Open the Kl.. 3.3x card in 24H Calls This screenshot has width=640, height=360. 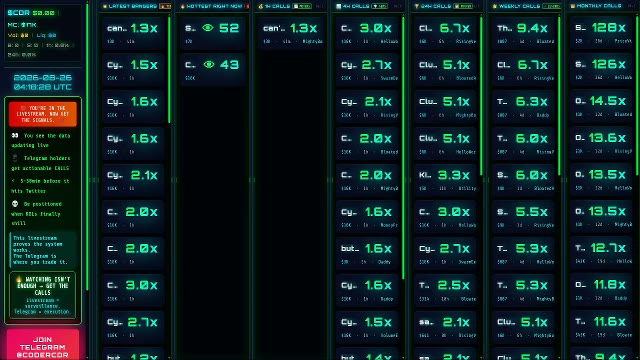coord(446,180)
